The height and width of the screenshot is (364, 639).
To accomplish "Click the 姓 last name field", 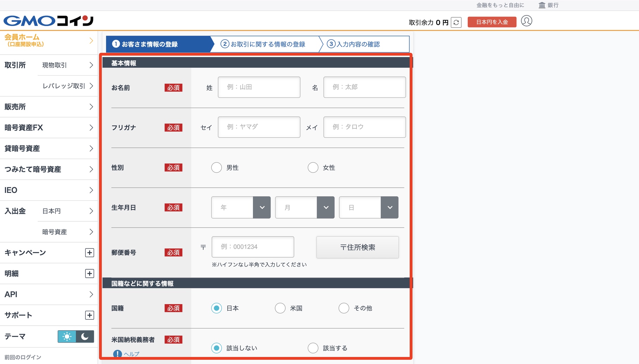I will tap(259, 87).
